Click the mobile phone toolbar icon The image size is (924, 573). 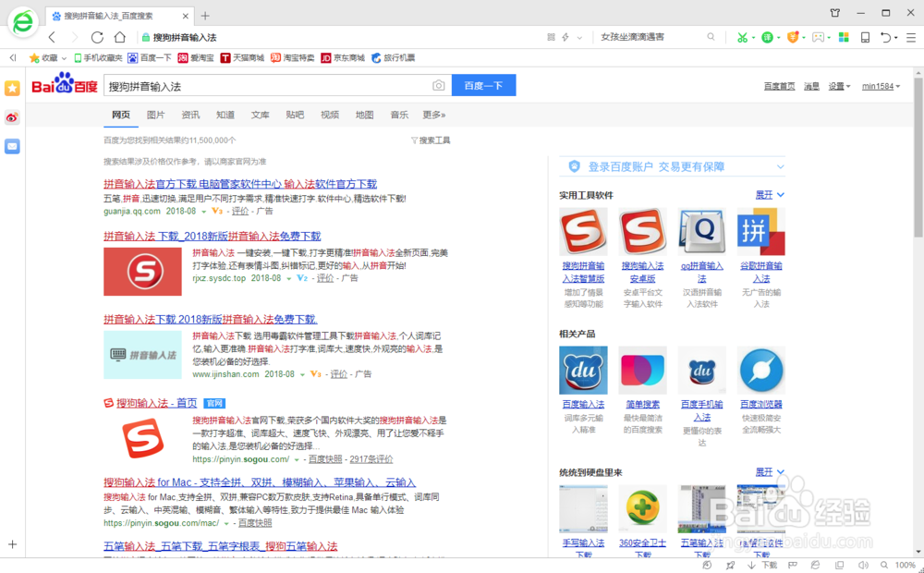coord(865,37)
